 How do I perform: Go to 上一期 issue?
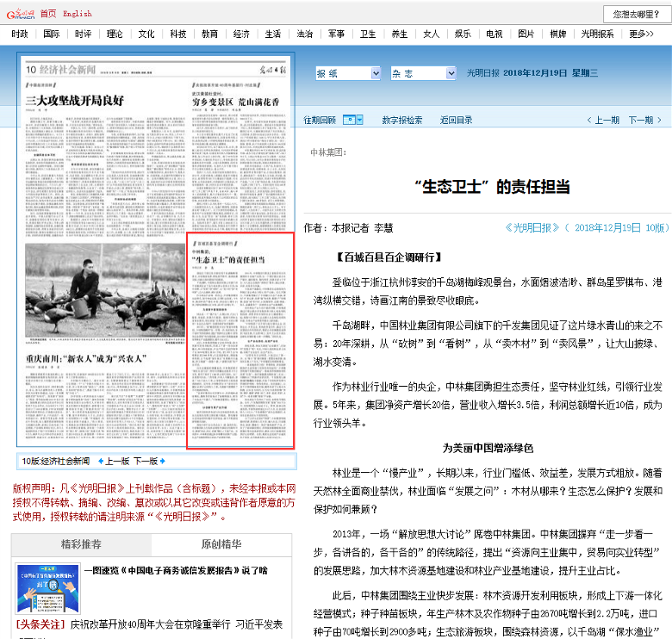(x=607, y=121)
